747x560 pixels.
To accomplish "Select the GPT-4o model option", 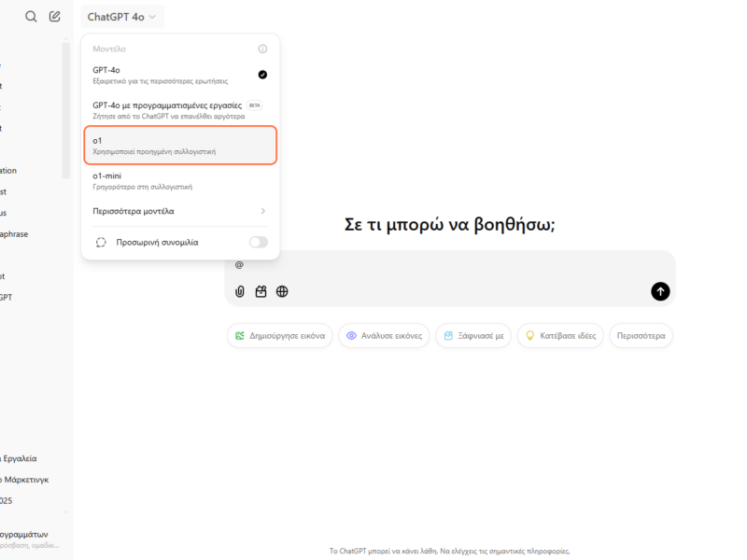I will click(x=180, y=75).
